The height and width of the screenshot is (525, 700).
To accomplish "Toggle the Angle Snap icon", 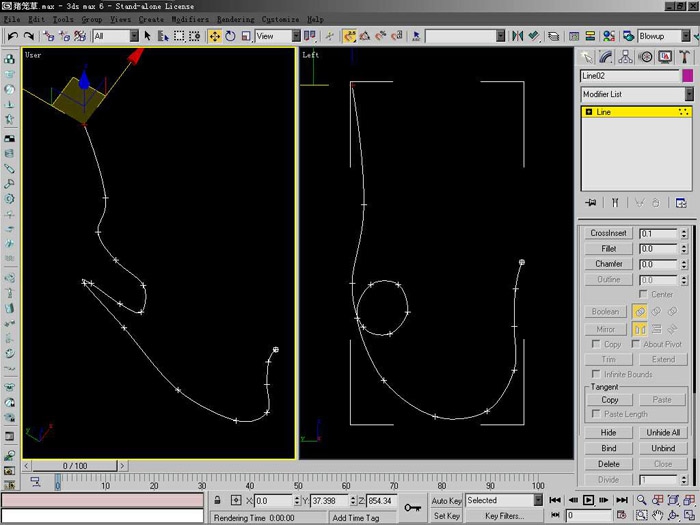I will coord(365,36).
